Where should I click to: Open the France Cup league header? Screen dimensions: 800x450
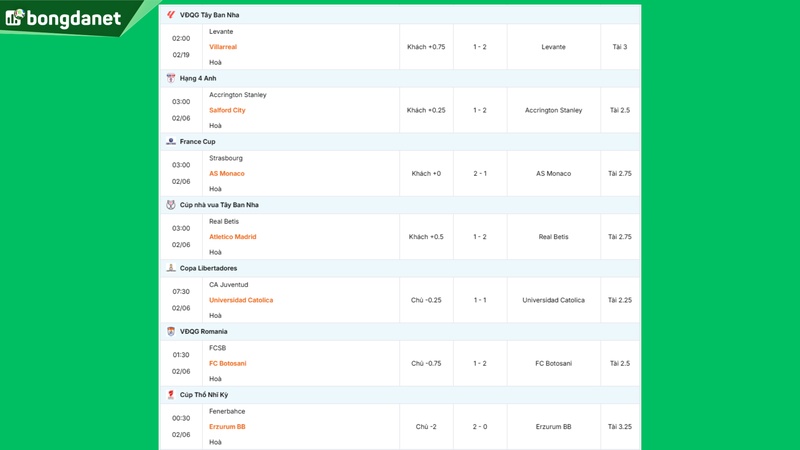pos(197,142)
